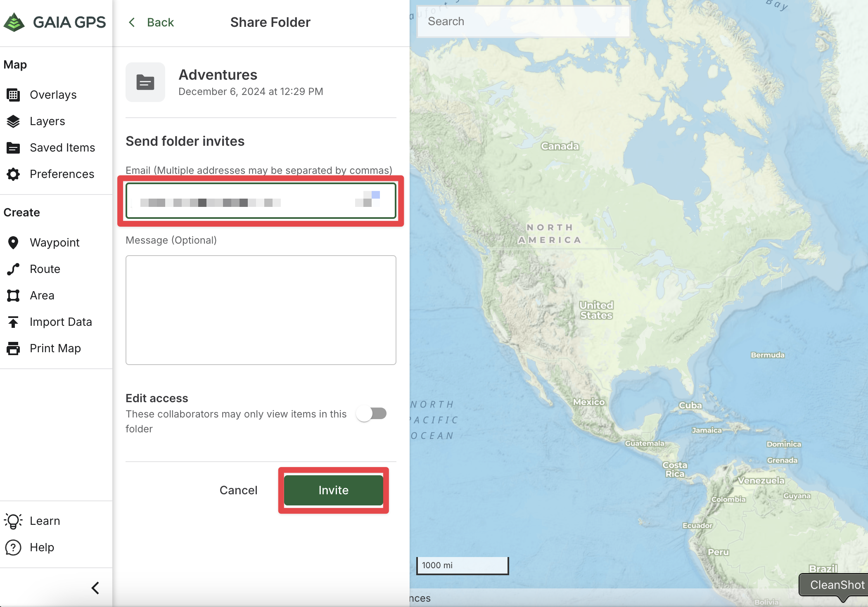The width and height of the screenshot is (868, 607).
Task: Click the 'December 6, 2024 at 12:29 PM' date text
Action: point(251,92)
